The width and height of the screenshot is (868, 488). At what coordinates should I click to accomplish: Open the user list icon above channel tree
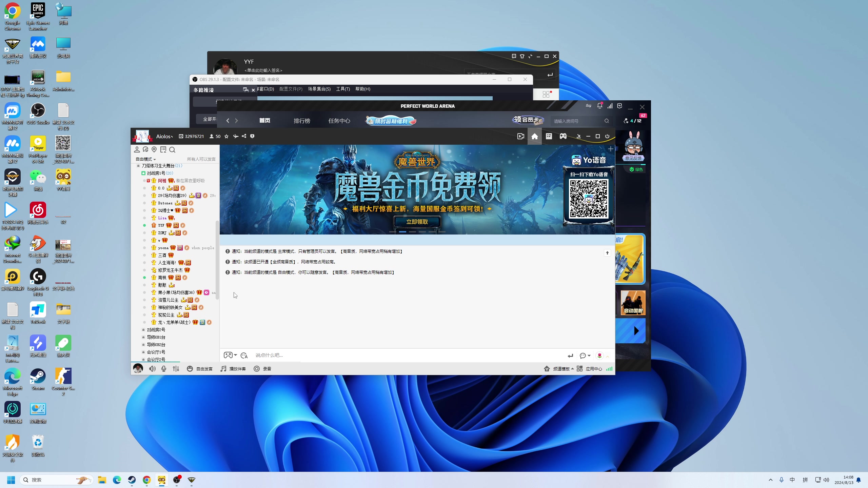[x=137, y=149]
